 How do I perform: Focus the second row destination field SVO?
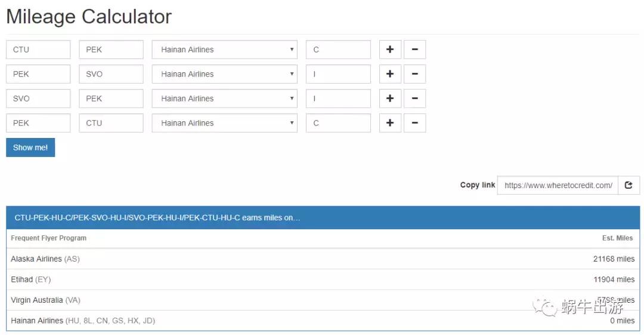point(112,74)
